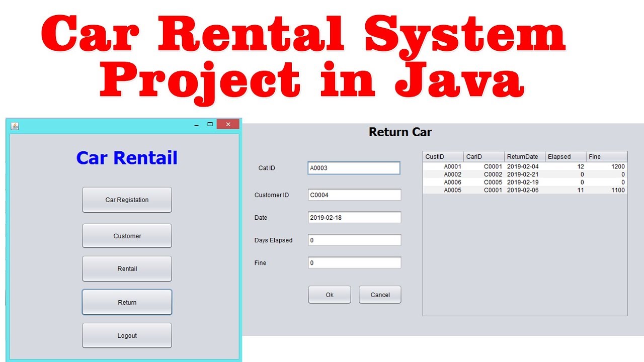The image size is (644, 362).
Task: Select the C0005 car ID cell
Action: 484,182
